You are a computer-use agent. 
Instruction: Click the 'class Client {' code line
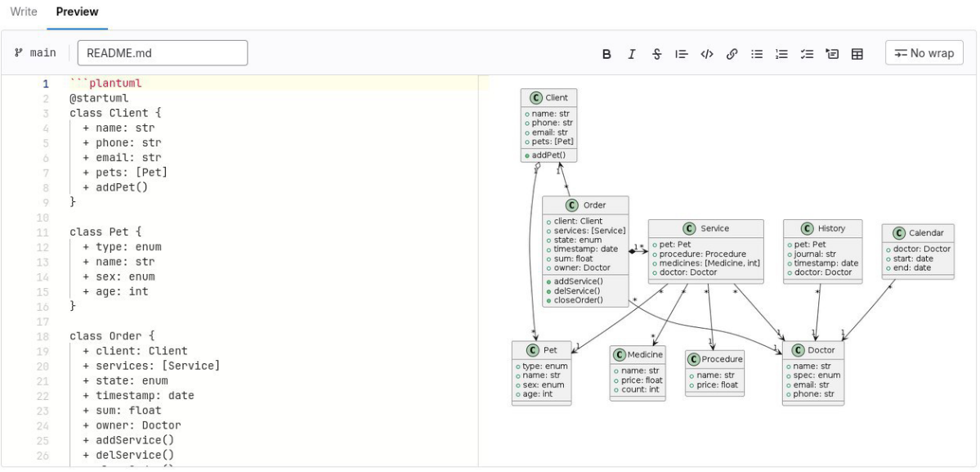[x=115, y=113]
